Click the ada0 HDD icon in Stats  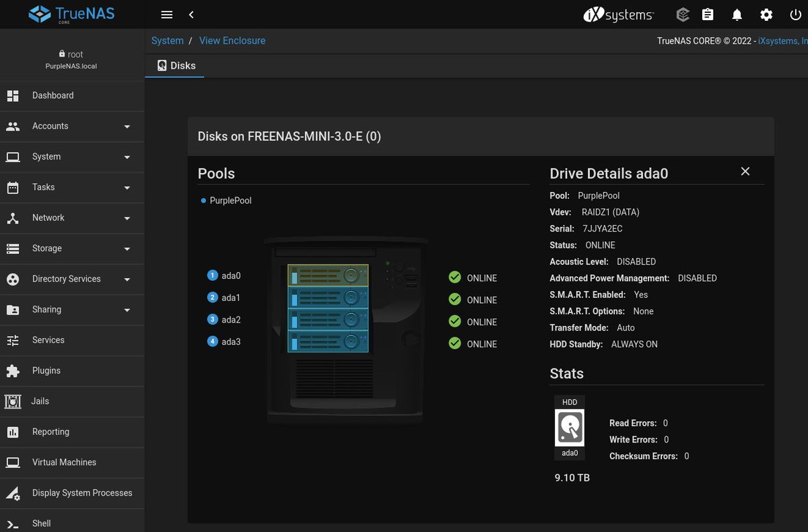click(570, 428)
